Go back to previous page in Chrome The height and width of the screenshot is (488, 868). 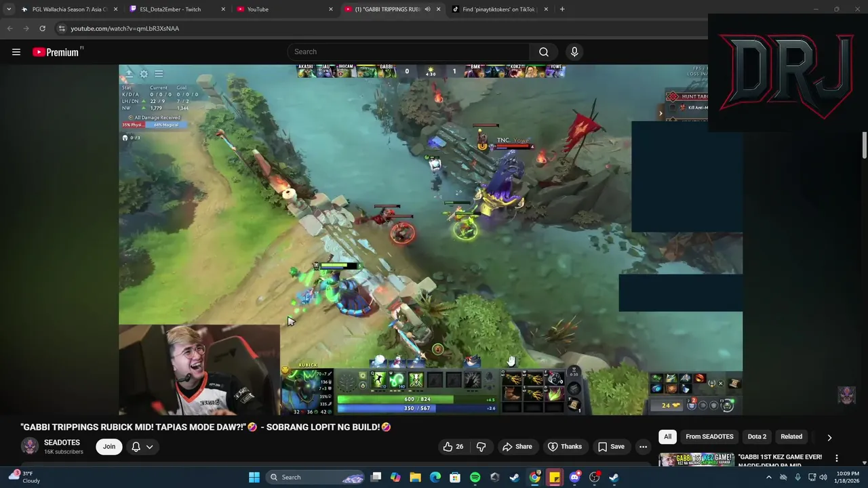(9, 28)
